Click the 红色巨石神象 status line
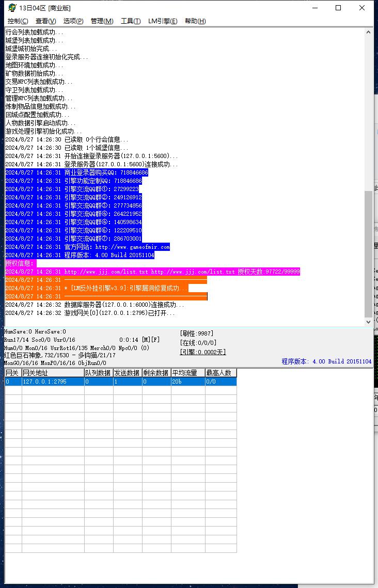This screenshot has height=588, width=378. (x=59, y=355)
